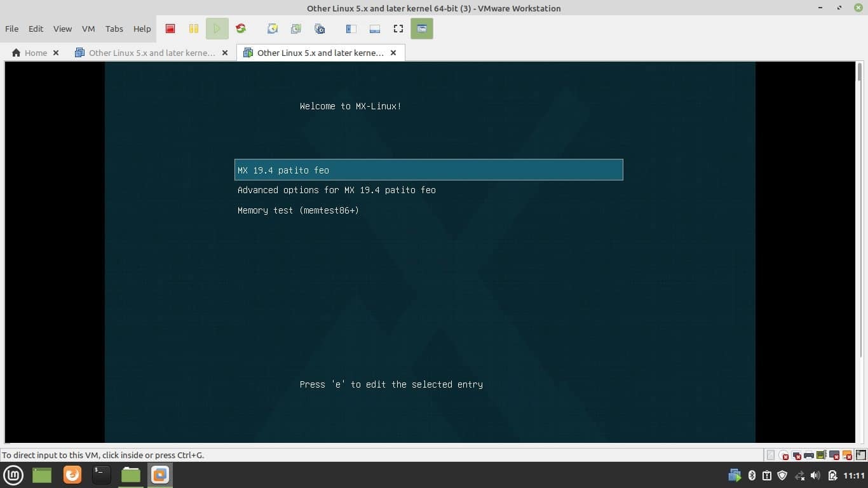Open the snapshot manager icon
The height and width of the screenshot is (488, 868).
click(320, 29)
